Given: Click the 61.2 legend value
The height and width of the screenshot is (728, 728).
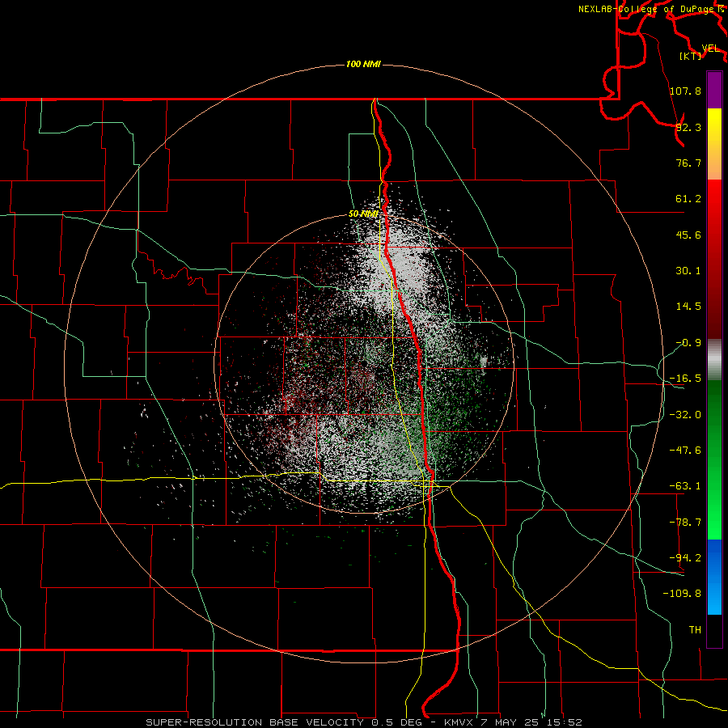Looking at the screenshot, I should coord(688,199).
